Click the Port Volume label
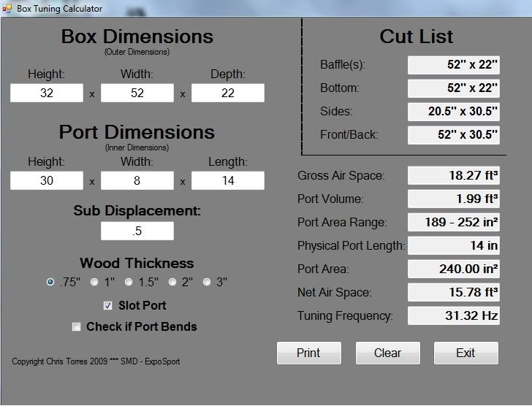Viewport: 532px width, 406px height. [330, 199]
